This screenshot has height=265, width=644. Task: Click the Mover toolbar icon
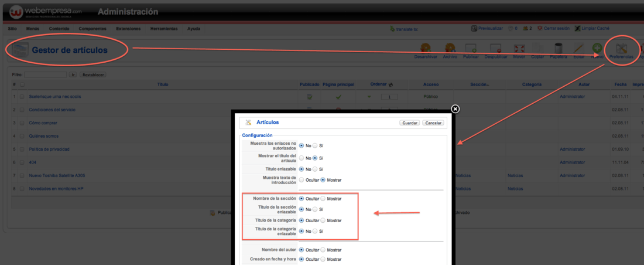(x=519, y=47)
